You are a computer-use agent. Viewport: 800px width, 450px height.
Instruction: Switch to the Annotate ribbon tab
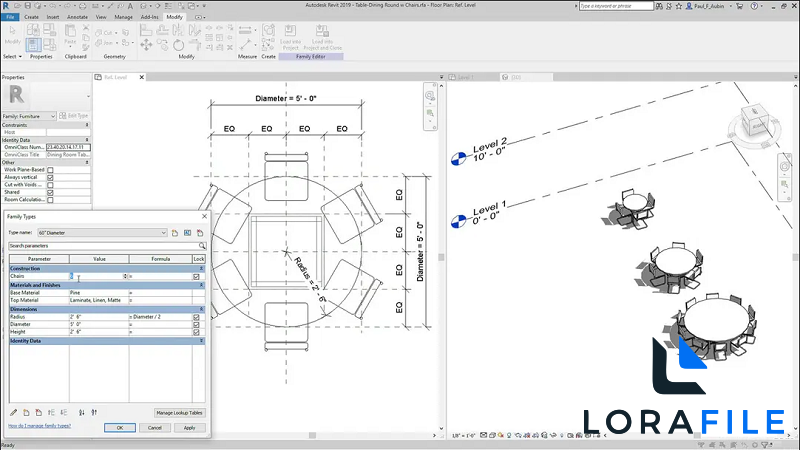[x=78, y=17]
